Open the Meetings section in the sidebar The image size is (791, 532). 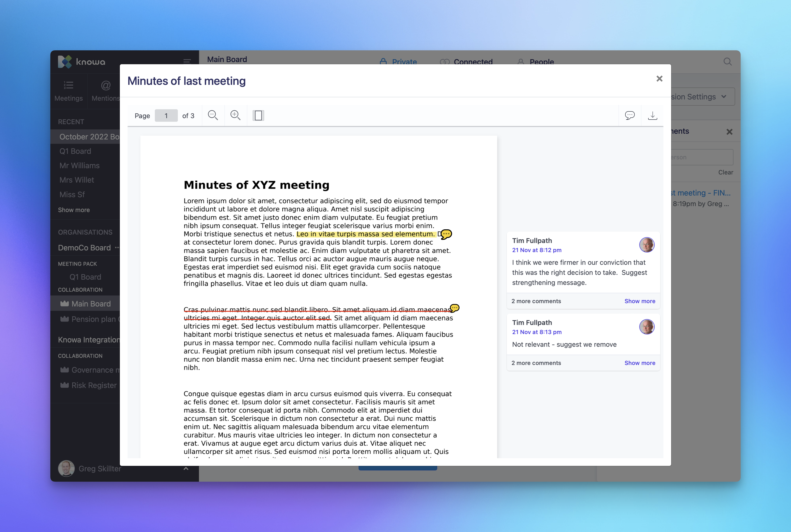[69, 90]
